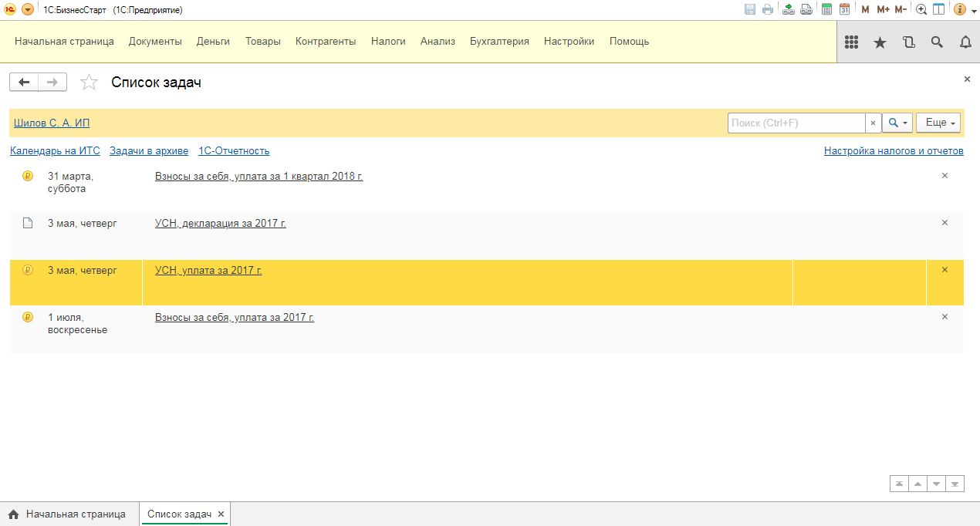Viewport: 980px width, 526px height.
Task: Open the functions menu grid icon
Action: click(x=852, y=42)
